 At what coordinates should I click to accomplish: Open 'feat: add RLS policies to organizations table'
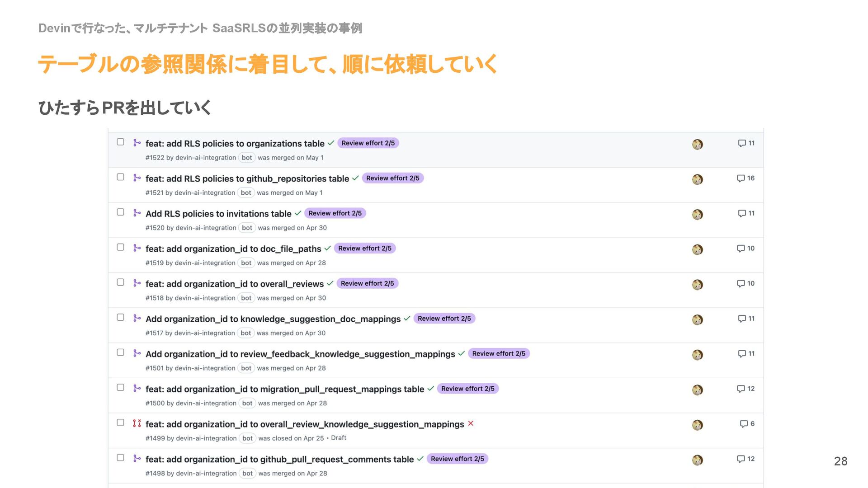(235, 144)
